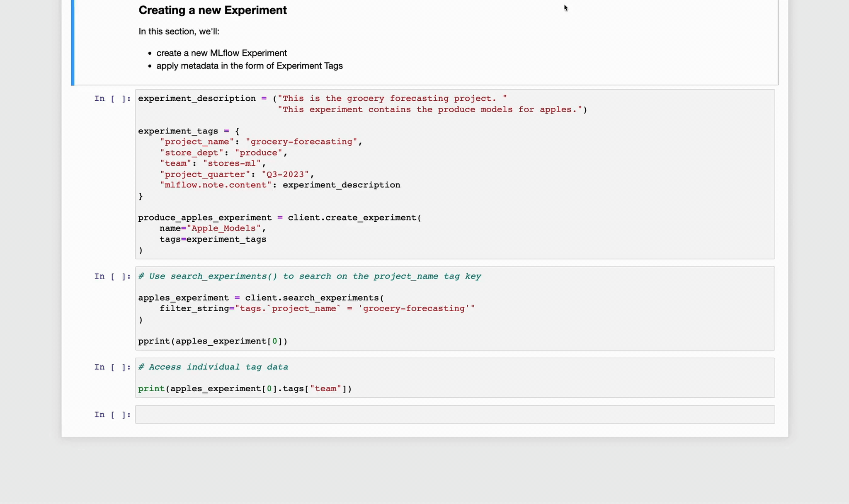
Task: Click the filter_string argument line
Action: click(x=317, y=309)
